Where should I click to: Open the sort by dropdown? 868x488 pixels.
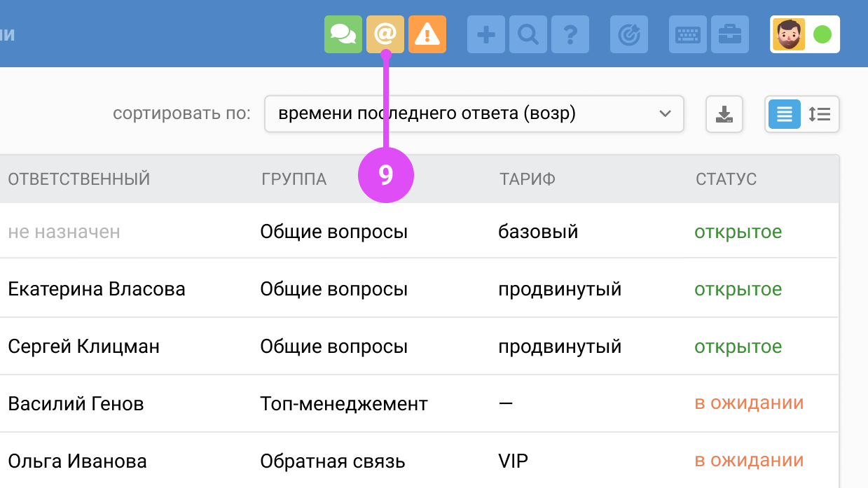pyautogui.click(x=474, y=114)
